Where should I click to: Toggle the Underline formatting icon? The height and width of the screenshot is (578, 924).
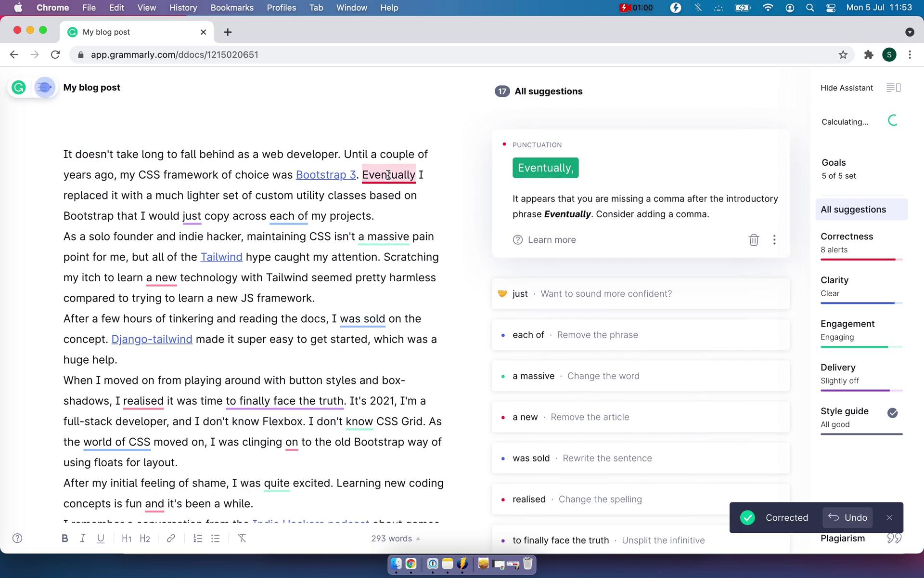point(101,538)
